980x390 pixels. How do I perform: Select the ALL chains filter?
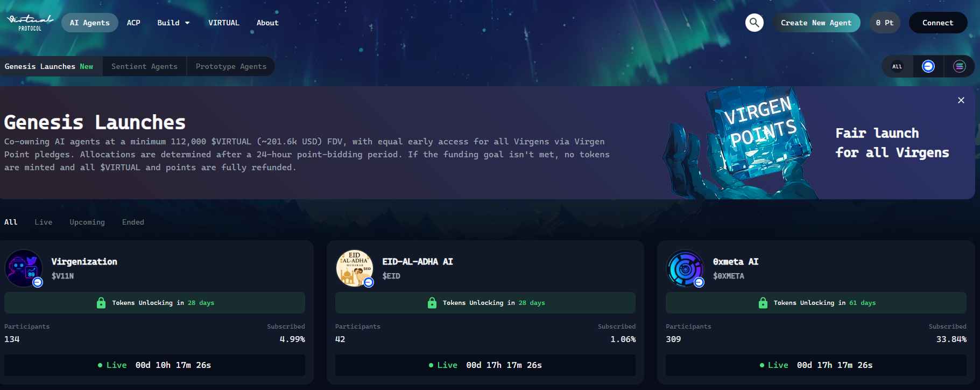click(897, 66)
